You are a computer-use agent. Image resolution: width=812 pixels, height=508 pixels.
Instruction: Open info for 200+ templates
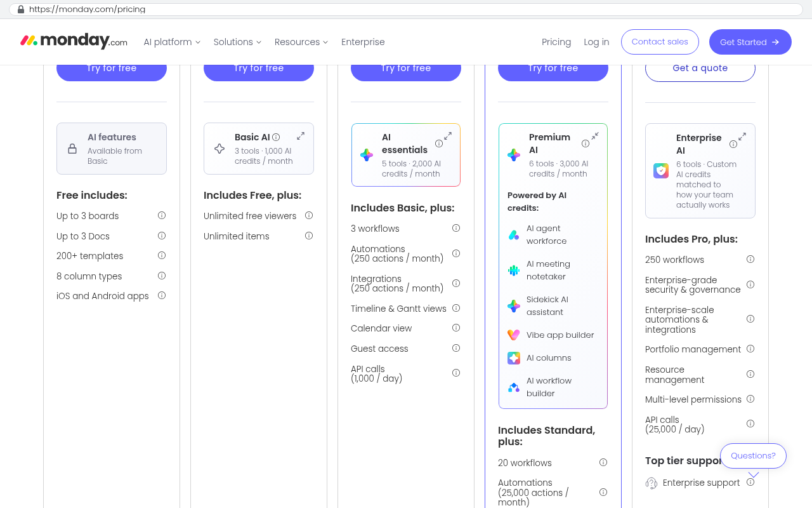[x=162, y=255]
